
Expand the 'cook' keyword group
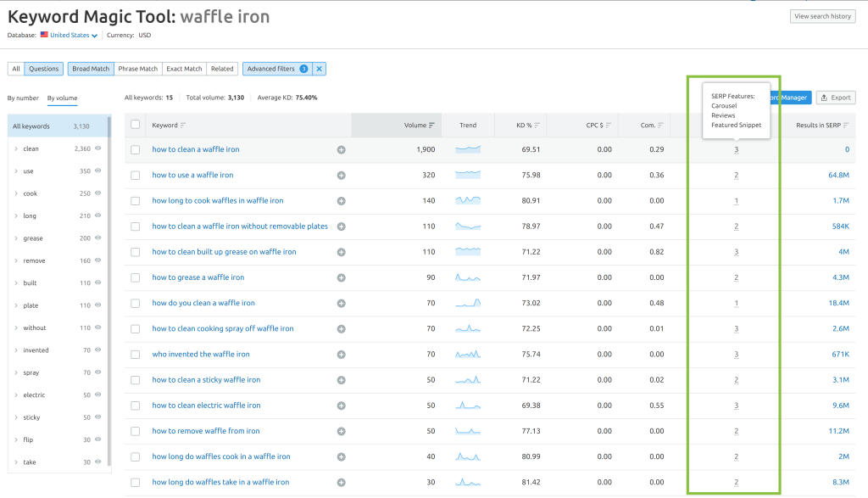[16, 193]
